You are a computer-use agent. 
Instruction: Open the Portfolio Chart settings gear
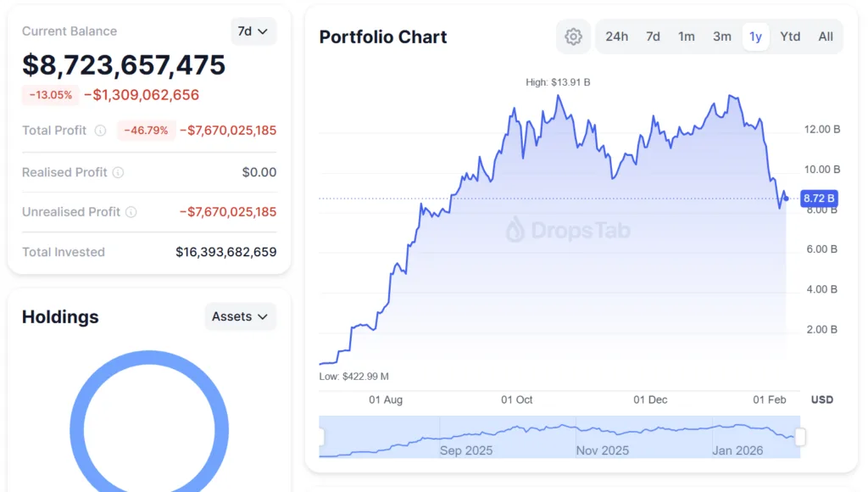pyautogui.click(x=573, y=36)
